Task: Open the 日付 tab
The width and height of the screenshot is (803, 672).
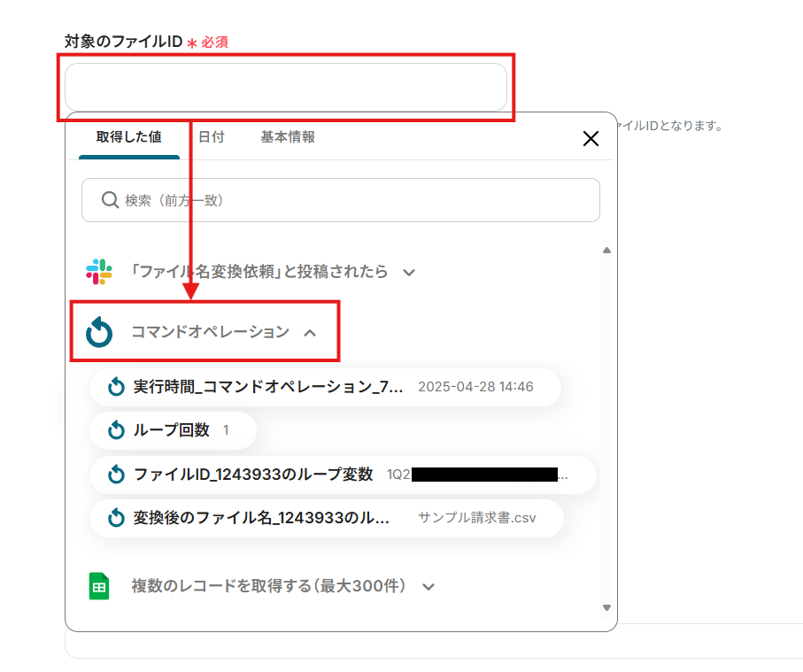Action: tap(212, 136)
